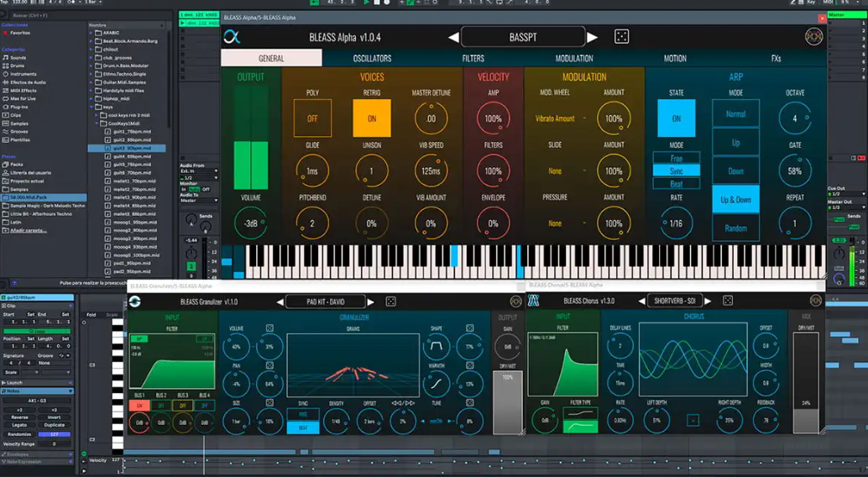
Task: Adjust Granulizer DRY/WET slider
Action: click(x=507, y=402)
